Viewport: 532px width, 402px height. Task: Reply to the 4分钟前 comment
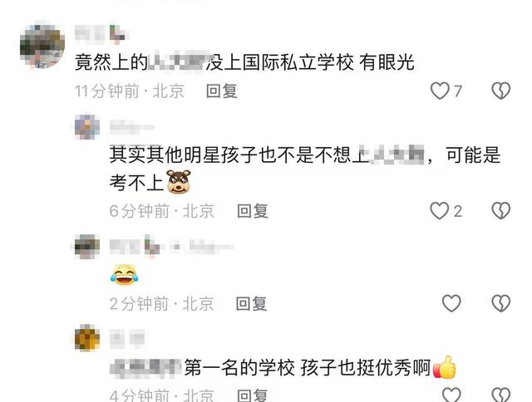click(252, 395)
